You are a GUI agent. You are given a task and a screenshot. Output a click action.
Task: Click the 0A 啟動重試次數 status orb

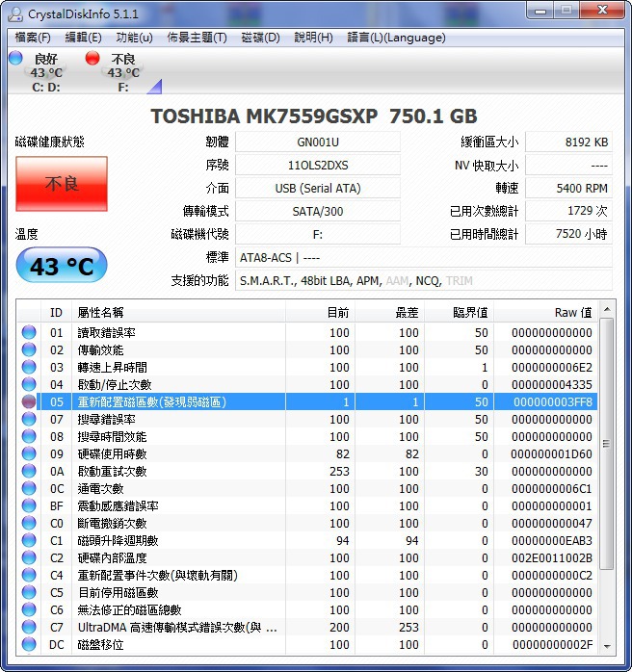click(29, 471)
